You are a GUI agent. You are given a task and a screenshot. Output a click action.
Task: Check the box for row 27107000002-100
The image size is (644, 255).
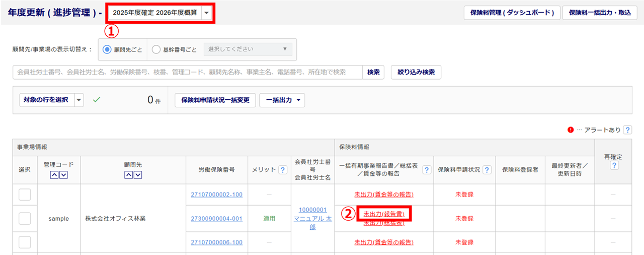pos(25,195)
